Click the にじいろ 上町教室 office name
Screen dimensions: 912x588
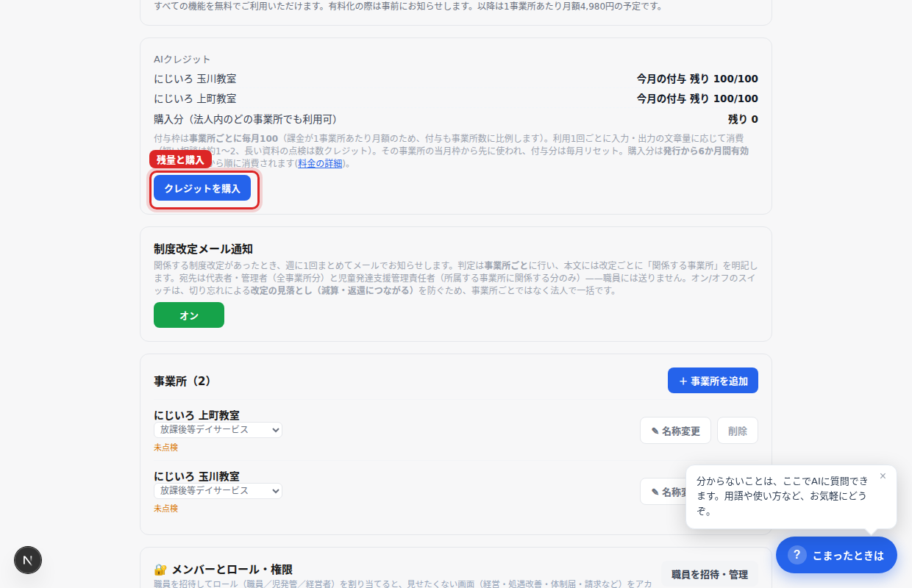pyautogui.click(x=196, y=415)
